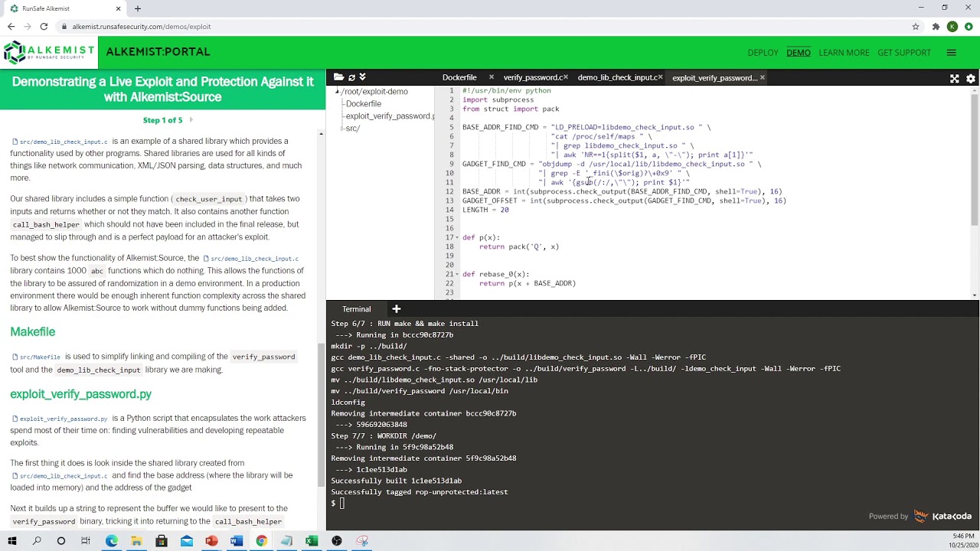Image resolution: width=980 pixels, height=551 pixels.
Task: Switch to verify_password.c editor tab
Action: click(x=532, y=77)
